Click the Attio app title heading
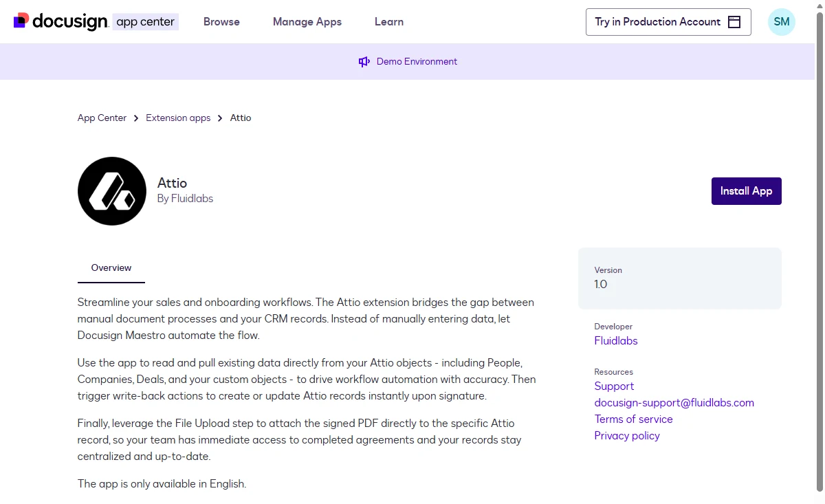The height and width of the screenshot is (504, 825). [x=173, y=183]
